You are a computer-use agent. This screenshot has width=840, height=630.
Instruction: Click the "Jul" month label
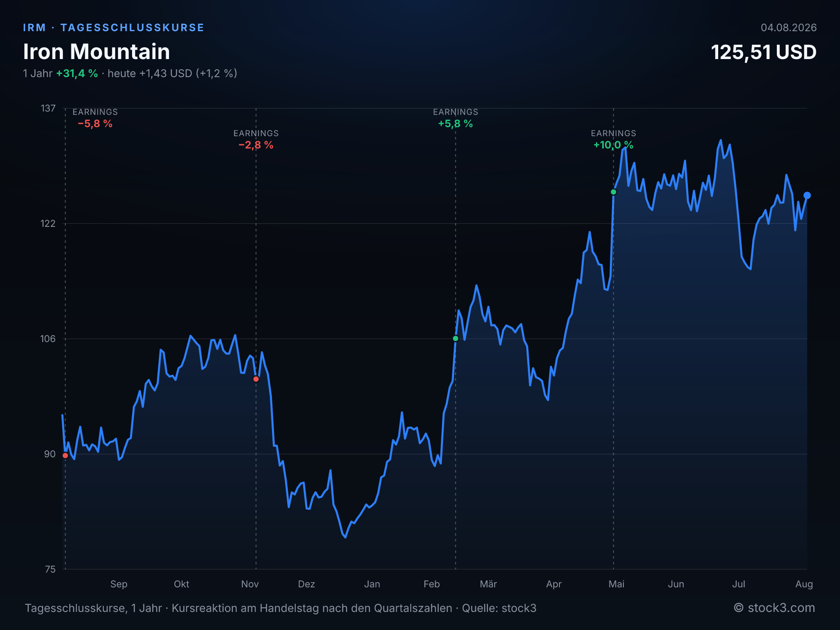click(x=739, y=584)
